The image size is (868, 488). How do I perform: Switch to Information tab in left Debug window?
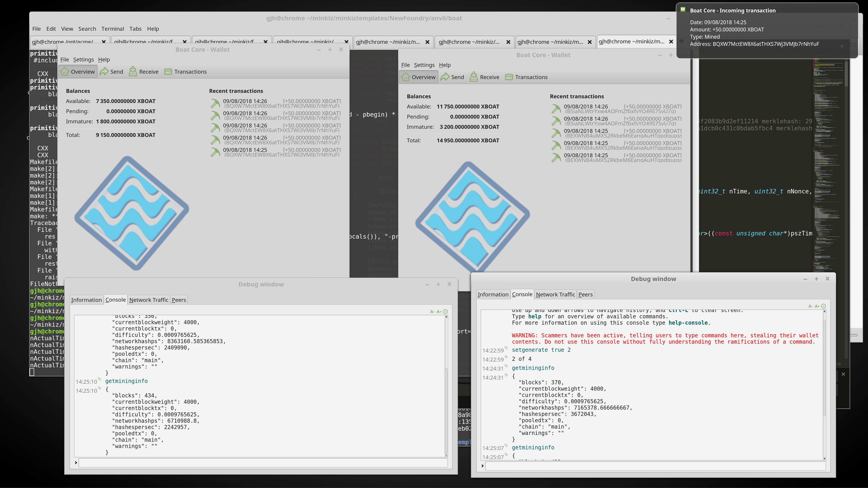click(x=86, y=300)
